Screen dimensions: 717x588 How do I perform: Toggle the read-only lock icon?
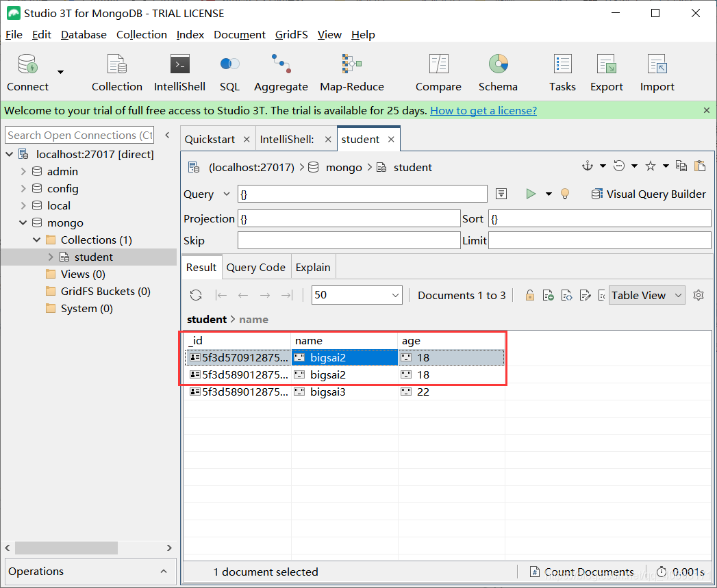(x=529, y=296)
